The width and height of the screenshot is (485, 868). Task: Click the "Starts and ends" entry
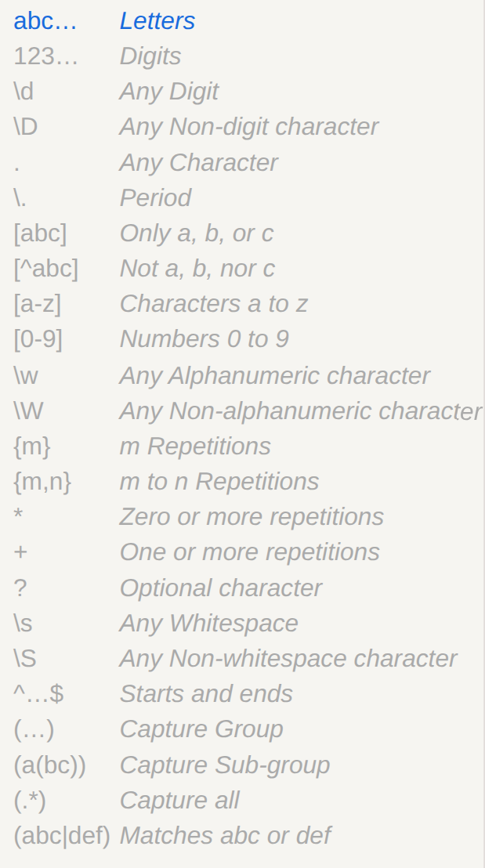click(x=206, y=694)
